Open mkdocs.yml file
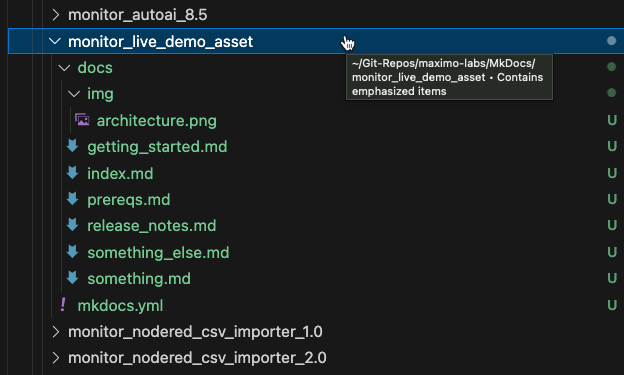 pyautogui.click(x=120, y=306)
